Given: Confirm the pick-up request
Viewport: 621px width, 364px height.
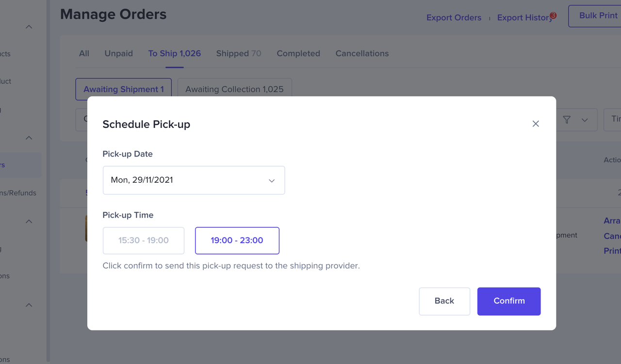Looking at the screenshot, I should (509, 301).
